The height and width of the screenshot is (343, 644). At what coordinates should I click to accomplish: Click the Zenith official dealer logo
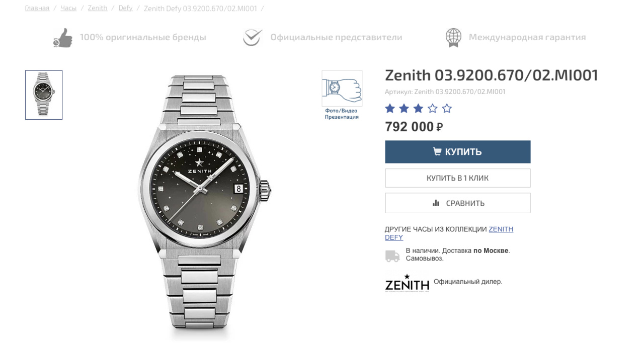tap(407, 283)
